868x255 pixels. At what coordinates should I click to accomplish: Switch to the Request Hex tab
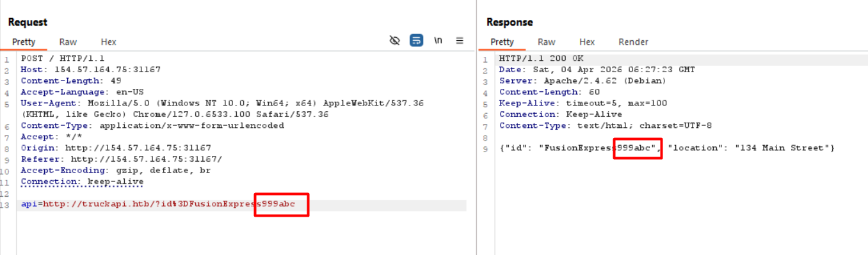tap(109, 42)
